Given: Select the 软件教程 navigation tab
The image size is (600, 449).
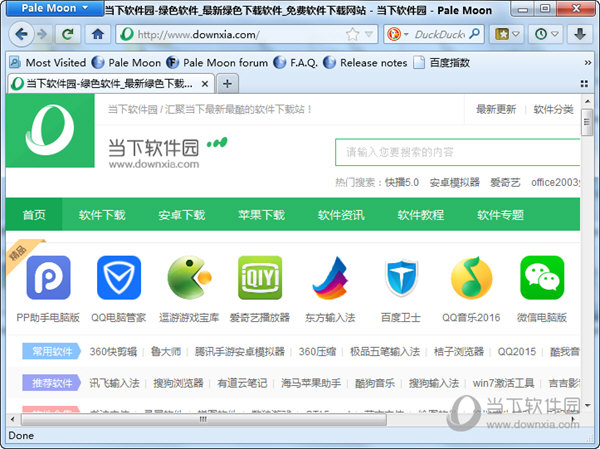Looking at the screenshot, I should (x=420, y=215).
